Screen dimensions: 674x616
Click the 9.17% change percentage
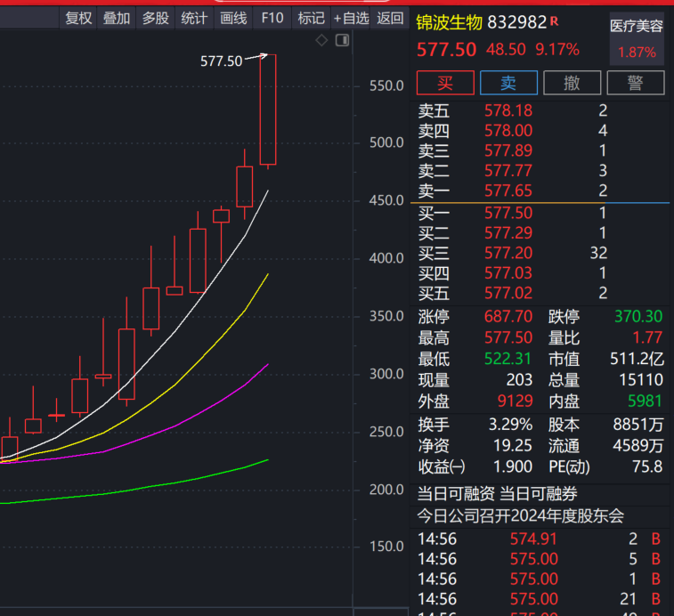(557, 50)
